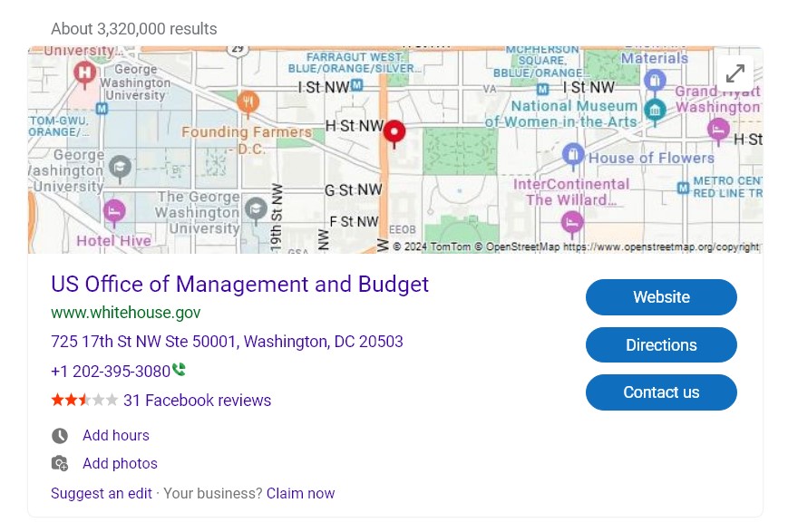Image resolution: width=788 pixels, height=532 pixels.
Task: Click the clock icon beside Add hours
Action: point(60,436)
